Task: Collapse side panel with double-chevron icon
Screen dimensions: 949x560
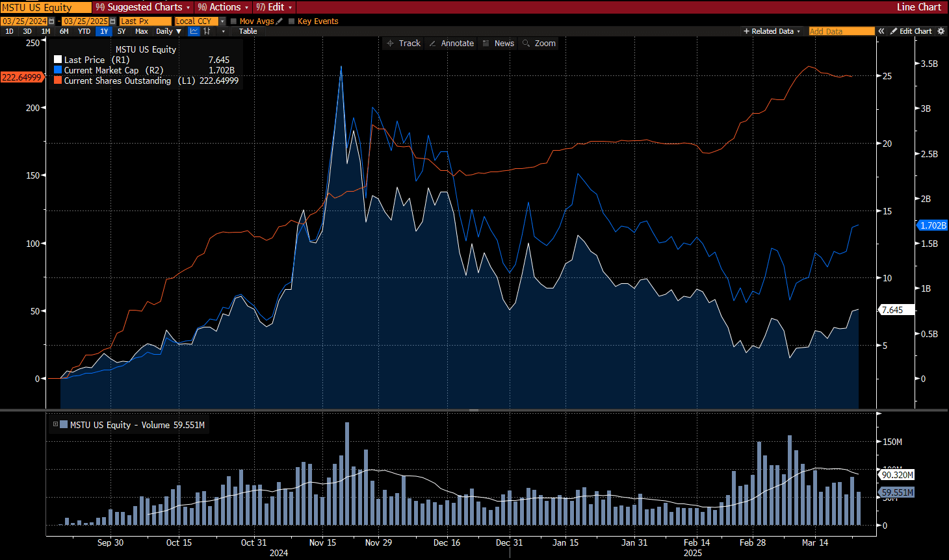Action: (881, 31)
